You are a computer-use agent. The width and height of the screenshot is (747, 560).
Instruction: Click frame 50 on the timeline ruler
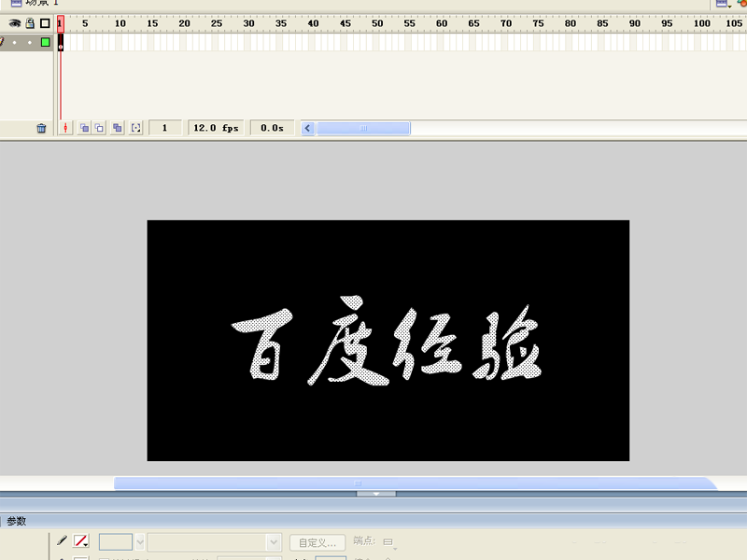click(x=377, y=23)
